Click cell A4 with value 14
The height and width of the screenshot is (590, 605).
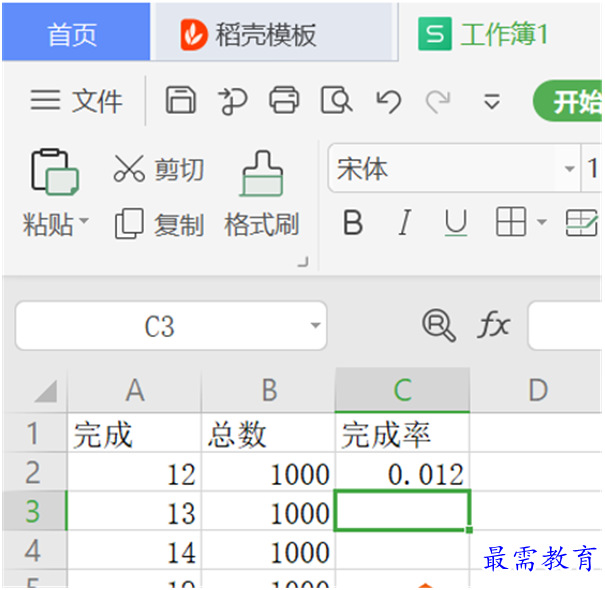[134, 549]
